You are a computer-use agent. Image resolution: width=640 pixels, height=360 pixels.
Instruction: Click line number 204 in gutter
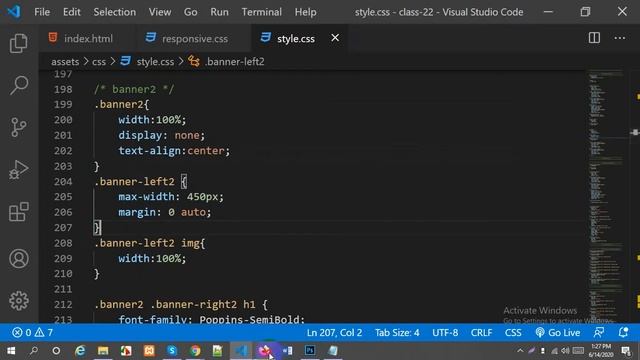click(x=63, y=181)
